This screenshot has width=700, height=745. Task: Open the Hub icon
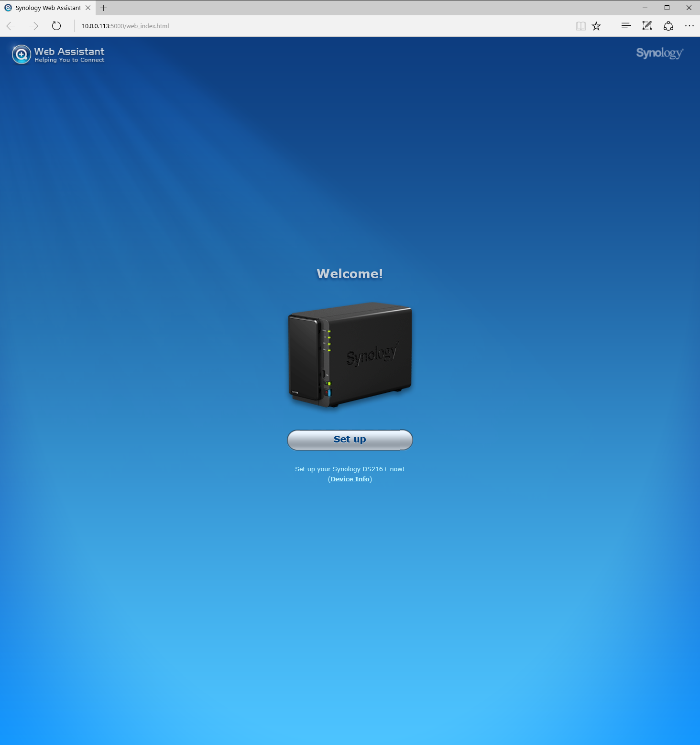626,26
